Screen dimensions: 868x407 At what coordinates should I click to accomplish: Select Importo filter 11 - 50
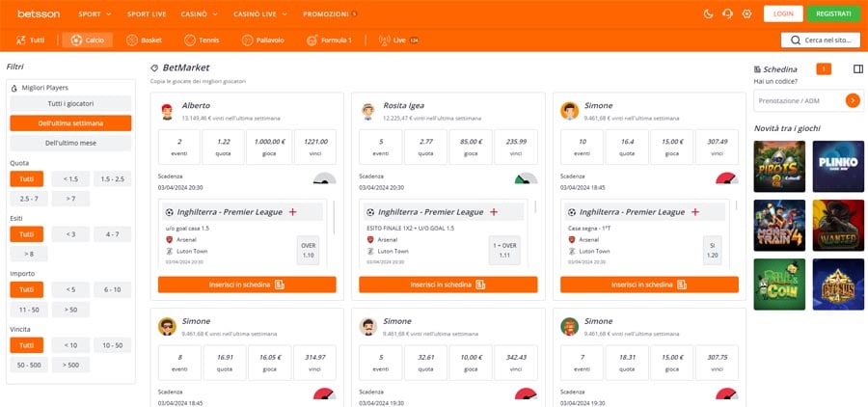click(x=29, y=310)
